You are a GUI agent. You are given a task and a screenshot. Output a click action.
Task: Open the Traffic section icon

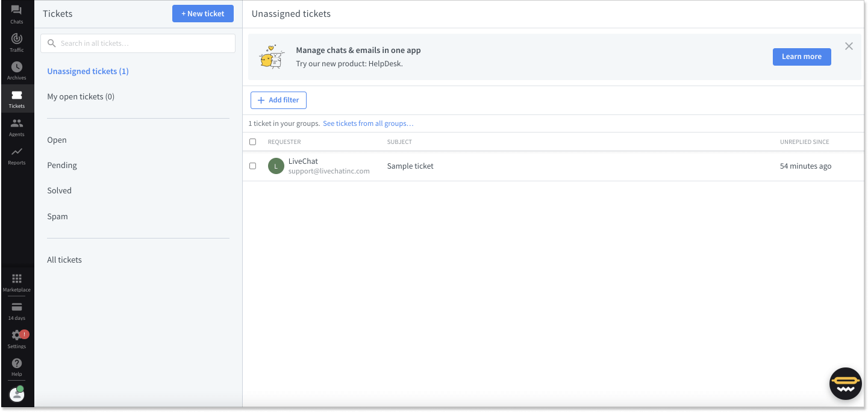coord(17,39)
